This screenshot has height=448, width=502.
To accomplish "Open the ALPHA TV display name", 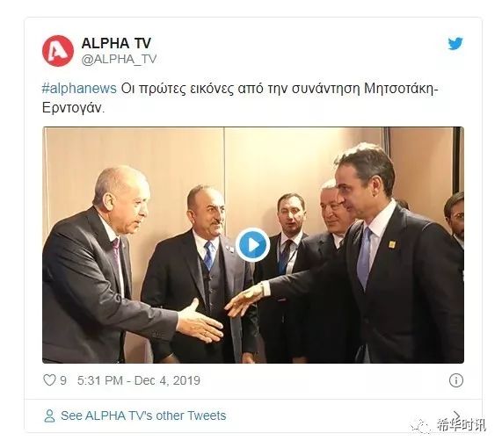I will coord(116,43).
